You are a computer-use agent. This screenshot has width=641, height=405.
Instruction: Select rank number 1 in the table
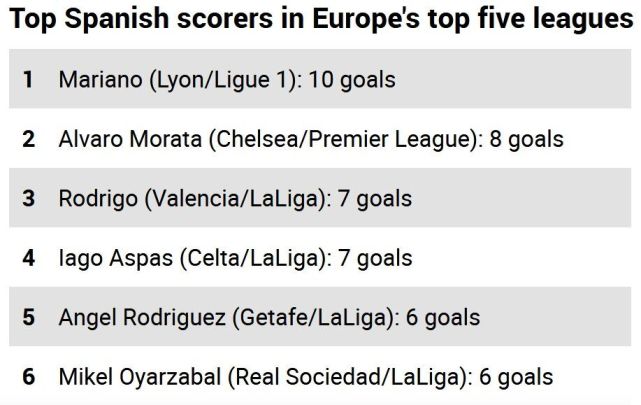pos(28,79)
